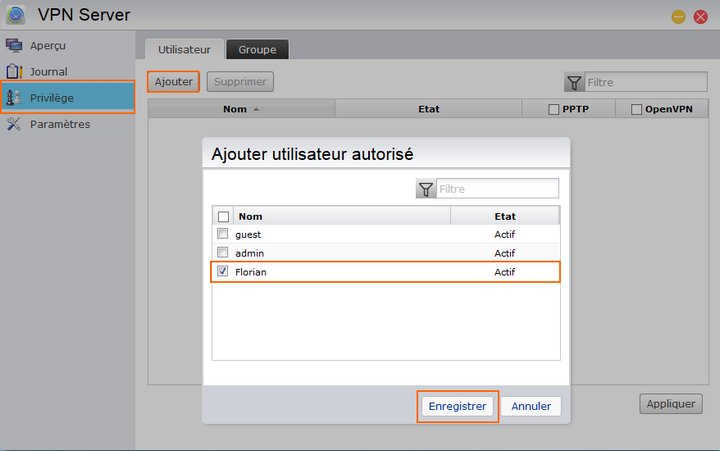Click Actif status in admin row

point(505,253)
